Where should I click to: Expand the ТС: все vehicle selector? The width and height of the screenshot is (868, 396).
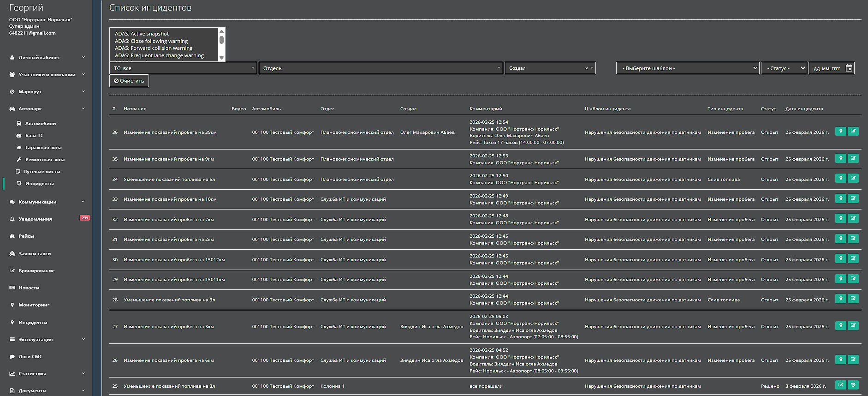tap(183, 68)
